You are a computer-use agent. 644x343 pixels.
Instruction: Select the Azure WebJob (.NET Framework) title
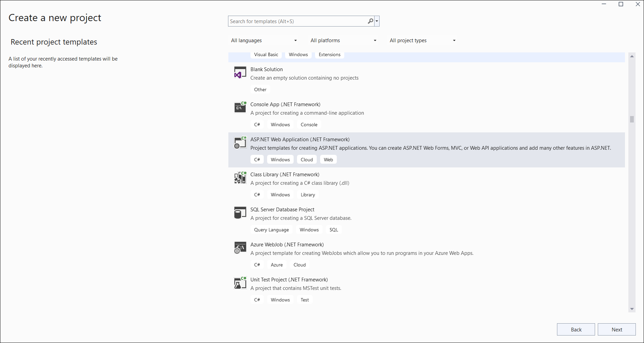287,245
